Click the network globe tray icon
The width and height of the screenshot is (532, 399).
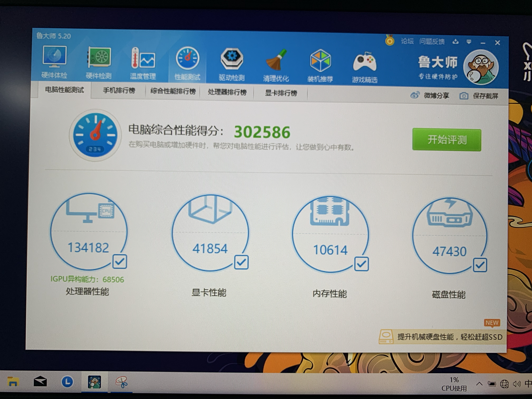click(x=504, y=384)
